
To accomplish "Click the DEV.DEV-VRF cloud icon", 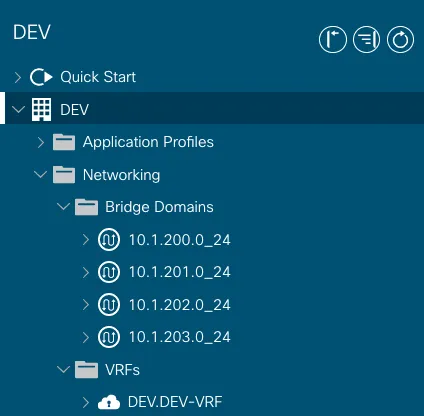I will tap(109, 402).
